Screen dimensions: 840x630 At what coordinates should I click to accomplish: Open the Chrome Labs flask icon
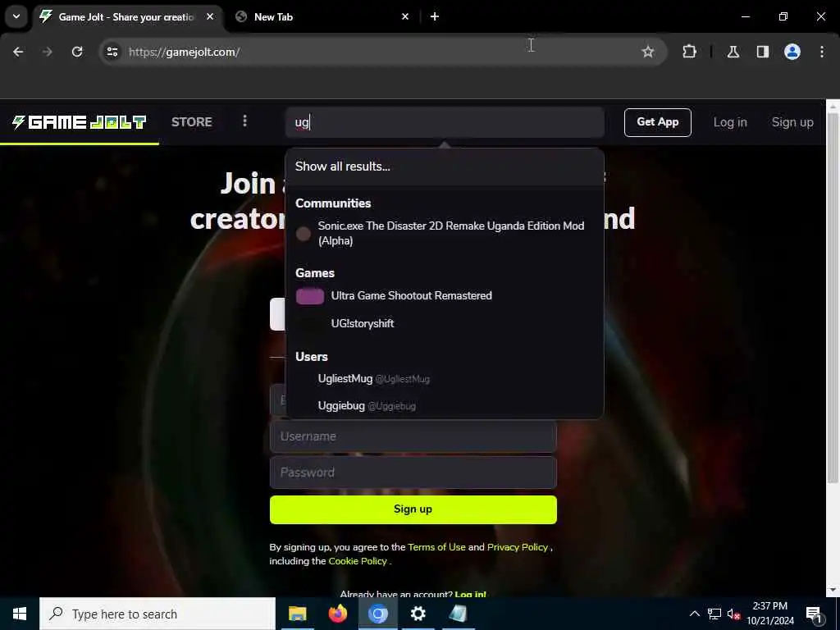(x=733, y=52)
